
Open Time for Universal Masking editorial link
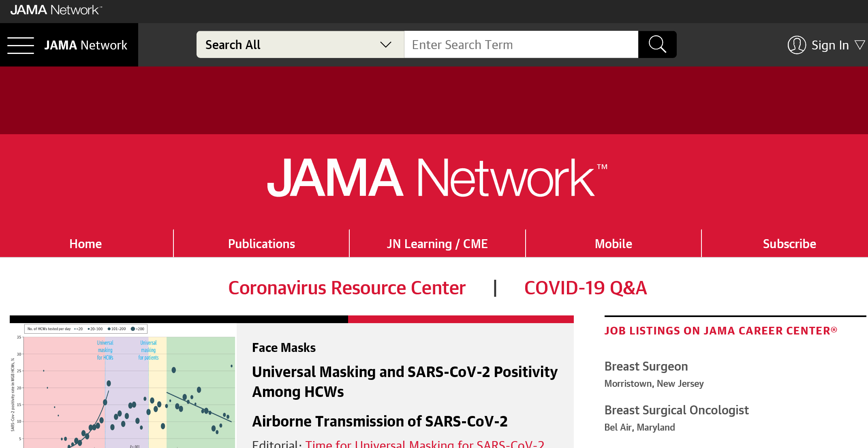pos(425,444)
